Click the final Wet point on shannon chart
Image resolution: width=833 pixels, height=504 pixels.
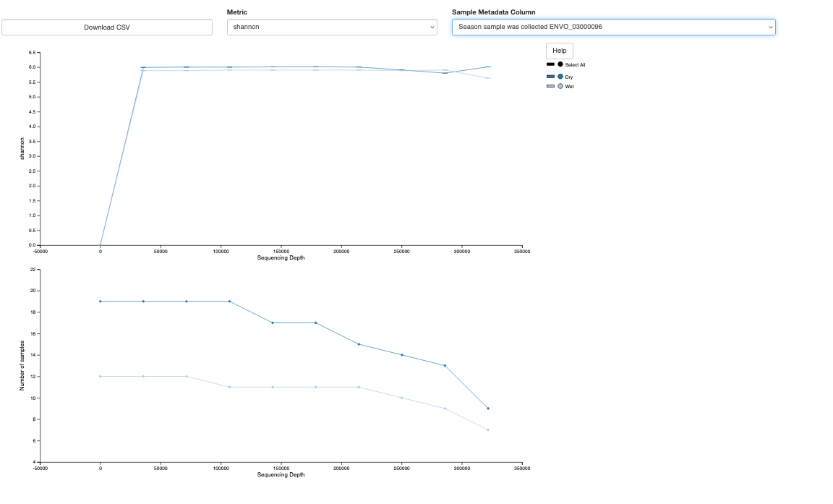tap(488, 78)
